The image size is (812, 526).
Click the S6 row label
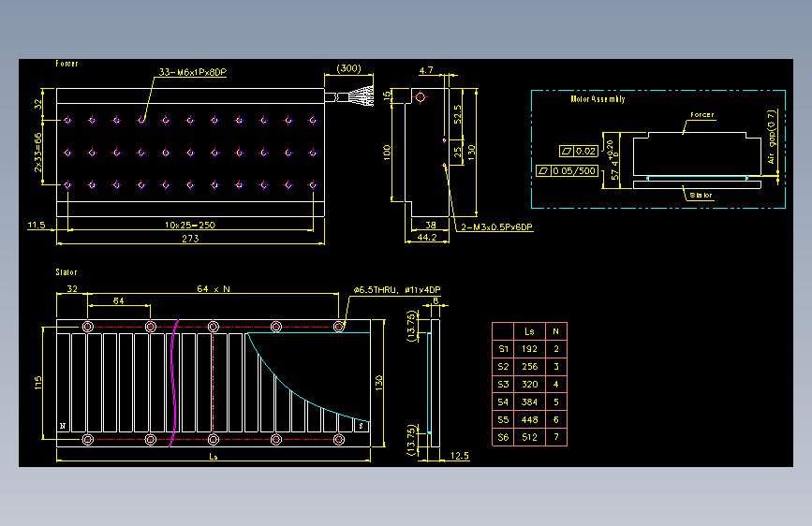click(503, 437)
